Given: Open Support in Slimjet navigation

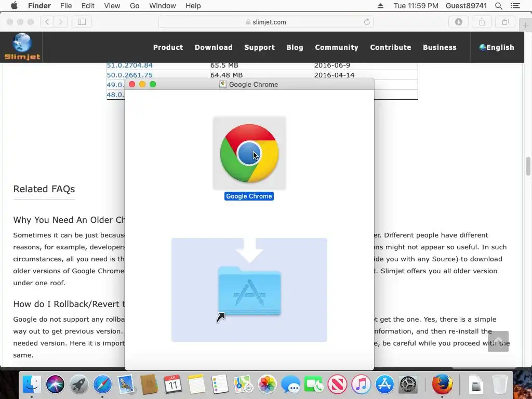Looking at the screenshot, I should point(260,47).
